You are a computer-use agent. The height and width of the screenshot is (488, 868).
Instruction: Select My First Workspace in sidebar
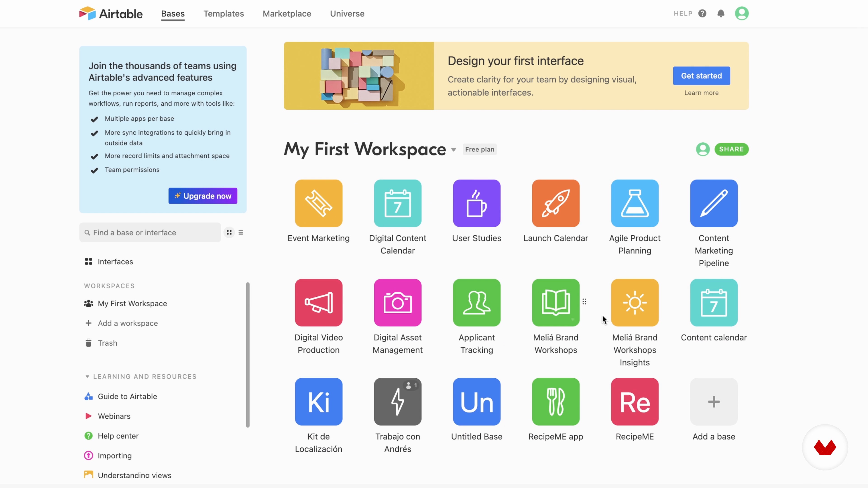tap(126, 303)
